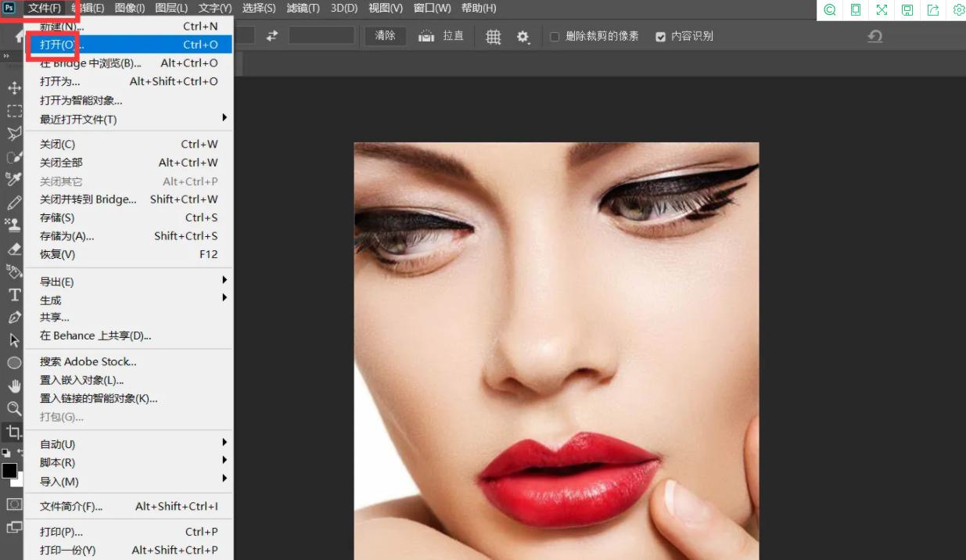Click the 清除 button
This screenshot has height=560, width=966.
385,35
